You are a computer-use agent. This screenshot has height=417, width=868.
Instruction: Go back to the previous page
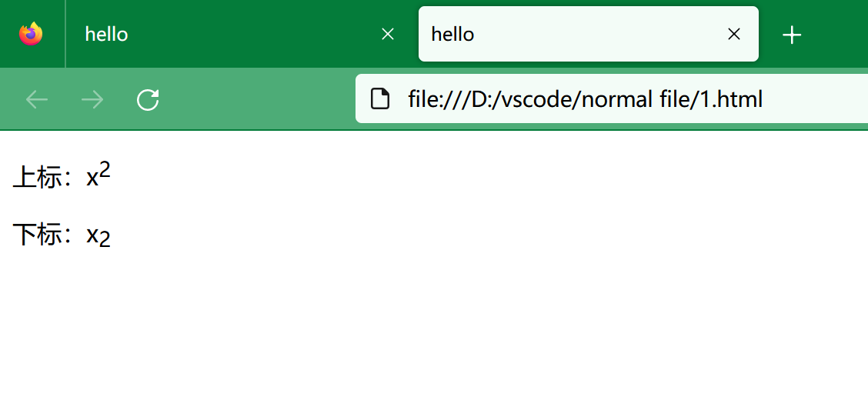point(37,99)
